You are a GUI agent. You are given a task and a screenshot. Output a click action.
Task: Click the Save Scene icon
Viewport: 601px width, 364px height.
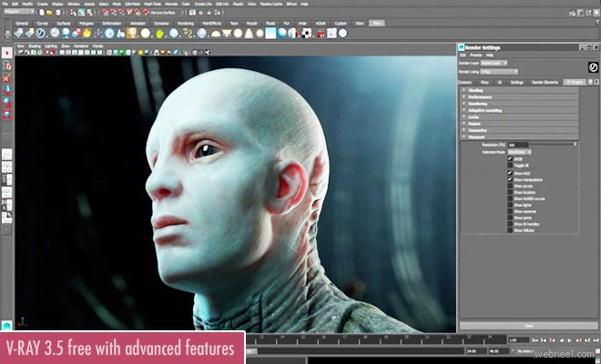point(58,12)
